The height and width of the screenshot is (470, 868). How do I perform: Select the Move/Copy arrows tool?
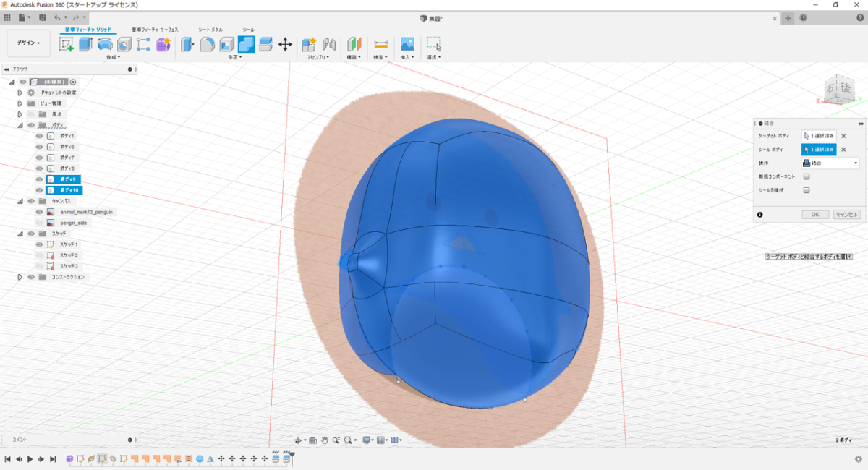point(285,44)
